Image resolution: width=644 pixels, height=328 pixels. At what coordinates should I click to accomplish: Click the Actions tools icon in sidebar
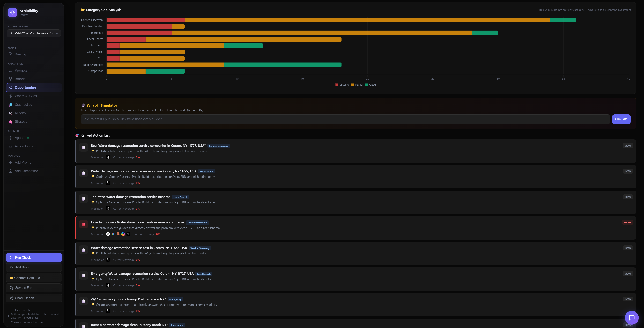click(11, 113)
